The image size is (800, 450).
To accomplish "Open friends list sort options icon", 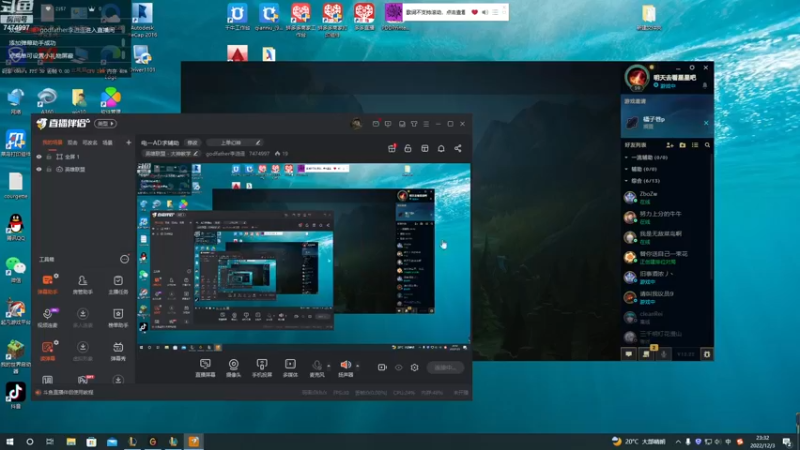I will click(x=695, y=145).
